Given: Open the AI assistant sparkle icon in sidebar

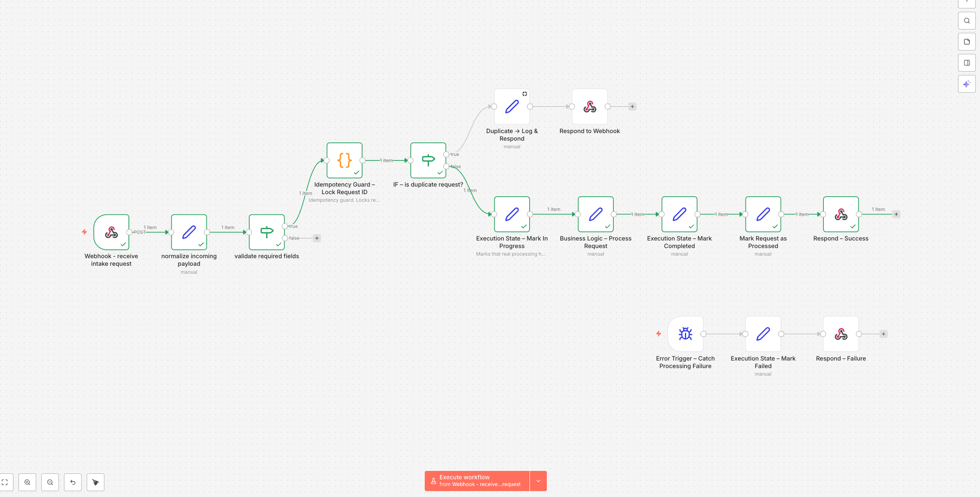Looking at the screenshot, I should coord(967,84).
